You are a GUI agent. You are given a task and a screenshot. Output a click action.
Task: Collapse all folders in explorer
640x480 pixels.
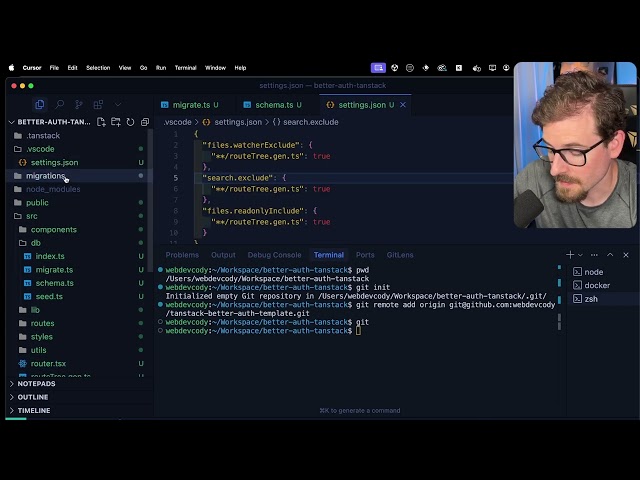(145, 122)
